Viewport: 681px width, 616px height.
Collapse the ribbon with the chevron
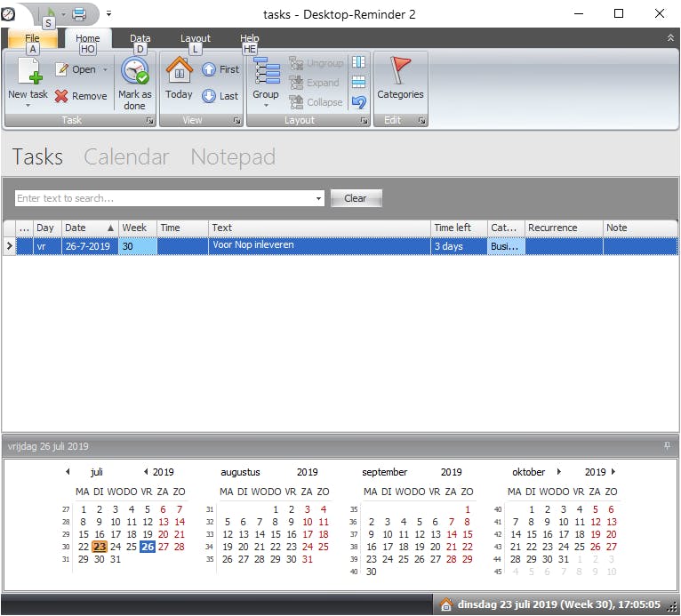(669, 38)
